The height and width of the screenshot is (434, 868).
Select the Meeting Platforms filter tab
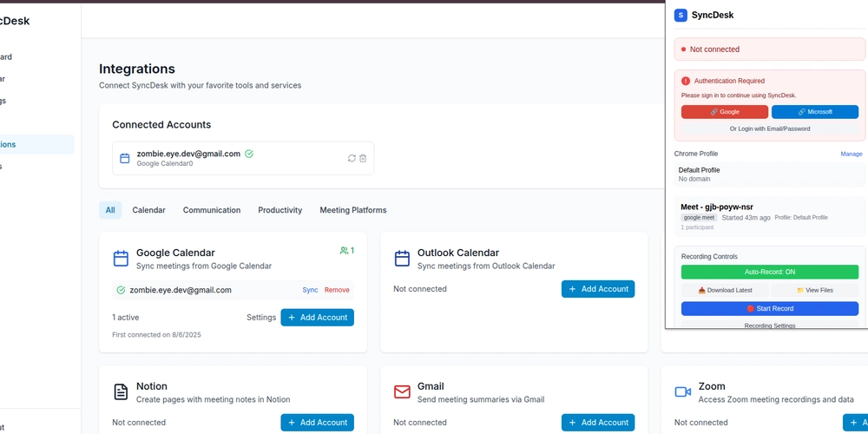point(353,210)
